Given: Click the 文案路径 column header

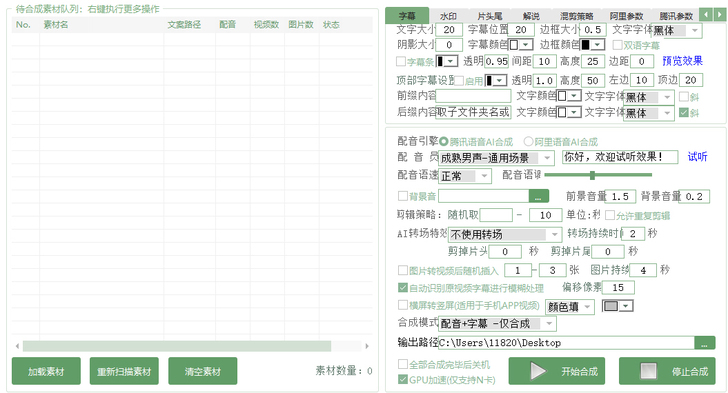Looking at the screenshot, I should pos(184,25).
